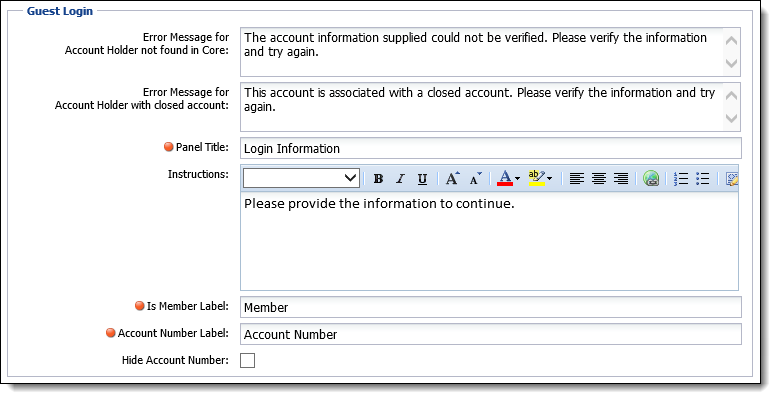Decrease font size with small A icon

[x=475, y=178]
